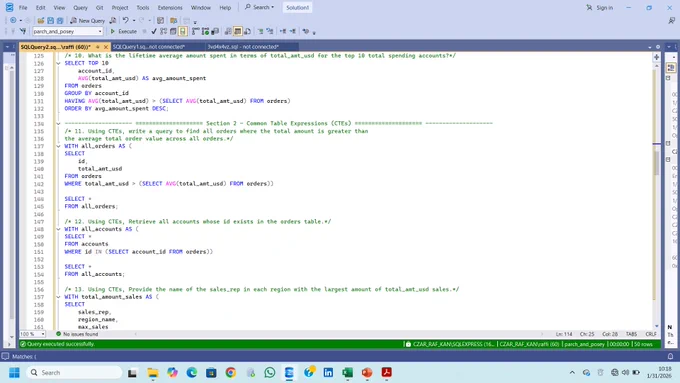The image size is (680, 383).
Task: Open the Tools menu
Action: [143, 7]
